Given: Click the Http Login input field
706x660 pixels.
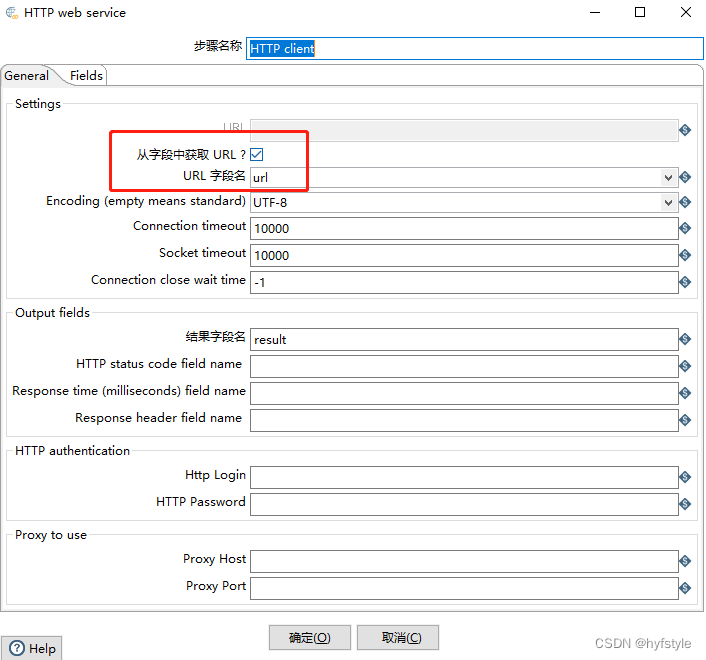Looking at the screenshot, I should coord(464,477).
